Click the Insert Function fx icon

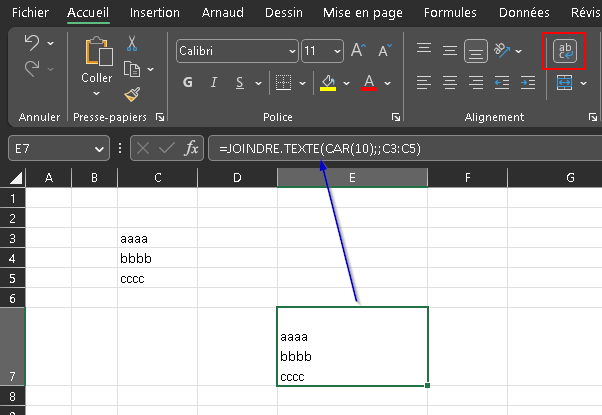click(191, 148)
